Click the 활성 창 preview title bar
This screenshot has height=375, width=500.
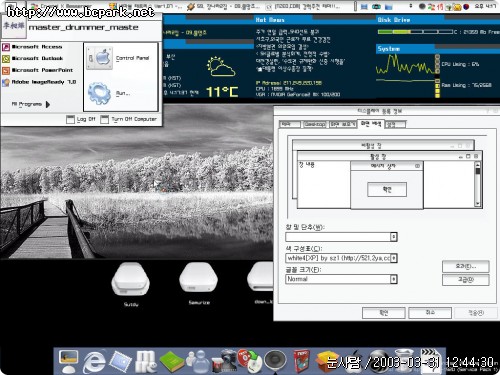click(x=389, y=156)
